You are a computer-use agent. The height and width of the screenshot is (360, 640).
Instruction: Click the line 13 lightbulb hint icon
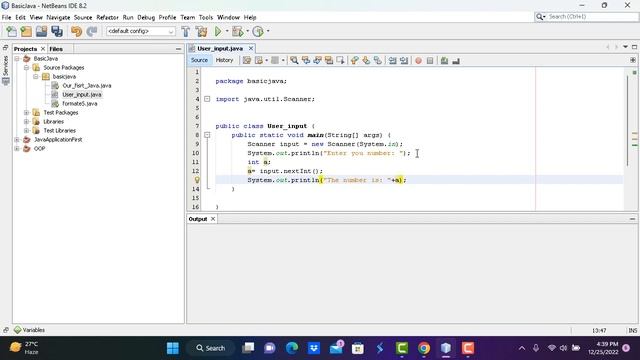point(197,180)
